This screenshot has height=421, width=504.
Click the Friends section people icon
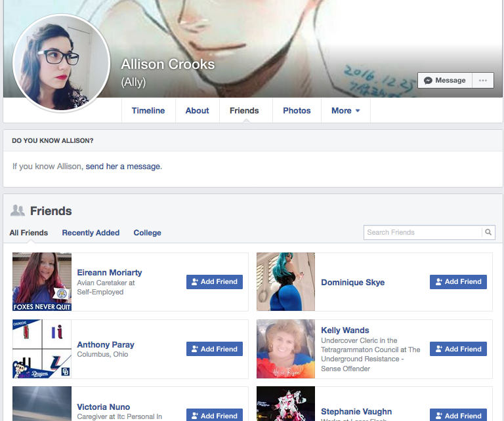(17, 210)
